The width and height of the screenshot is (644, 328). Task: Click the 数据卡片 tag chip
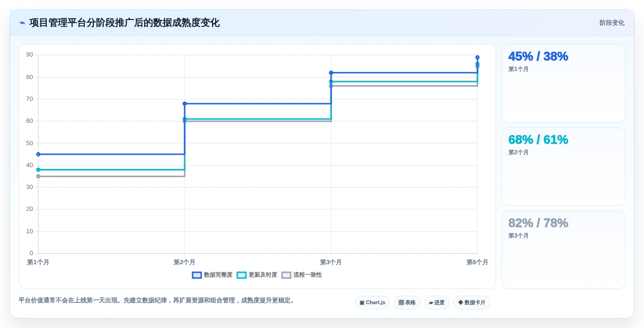tap(472, 303)
